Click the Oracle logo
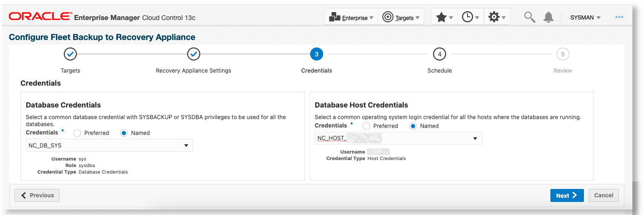 [x=39, y=17]
